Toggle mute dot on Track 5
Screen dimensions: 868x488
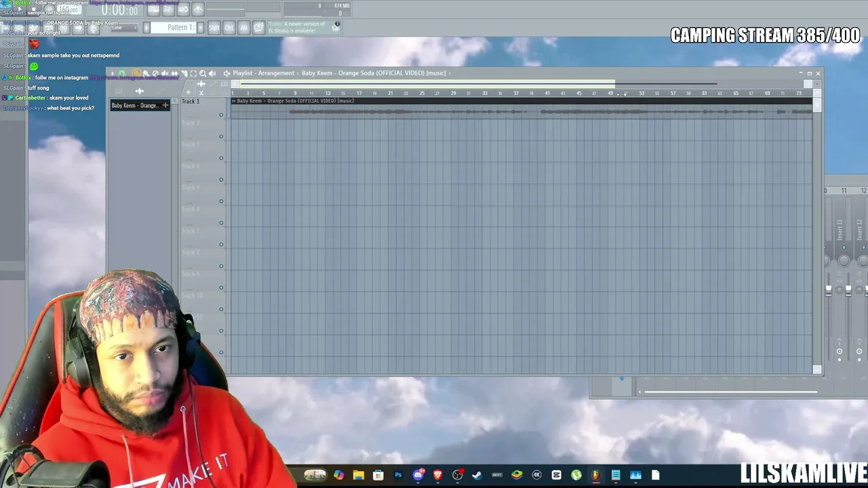tap(221, 201)
